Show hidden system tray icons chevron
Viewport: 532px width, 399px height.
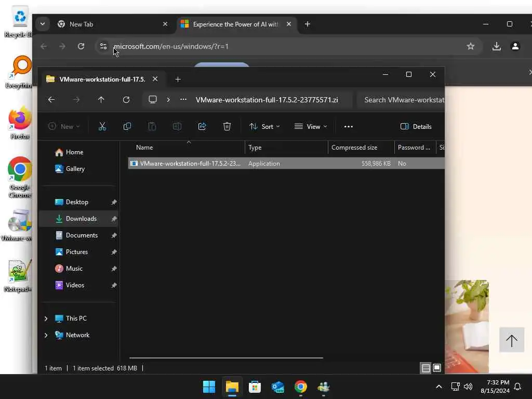(438, 387)
